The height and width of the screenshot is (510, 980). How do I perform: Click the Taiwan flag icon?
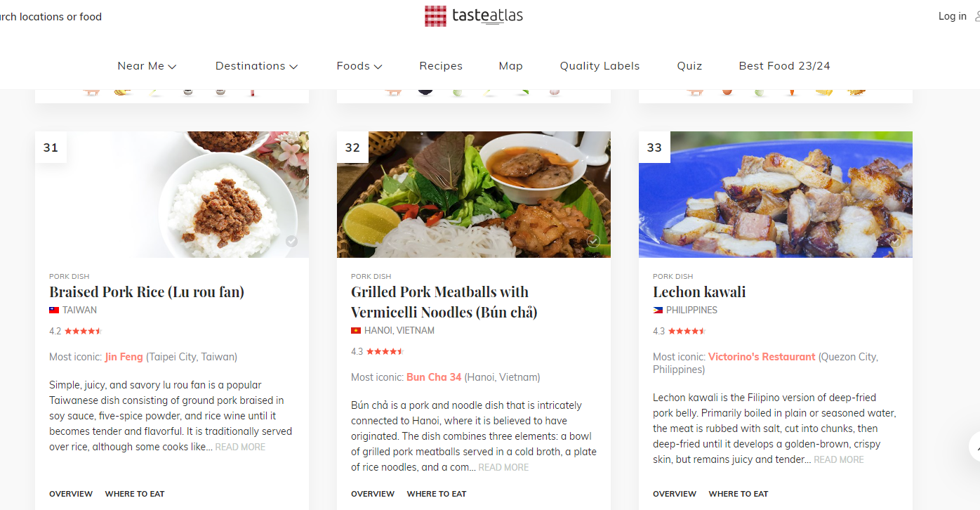[54, 310]
